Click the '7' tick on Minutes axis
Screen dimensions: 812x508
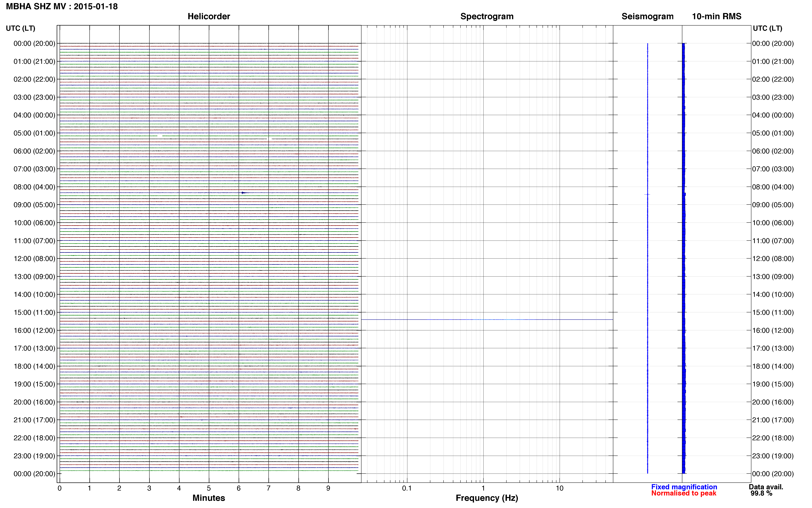pos(269,488)
